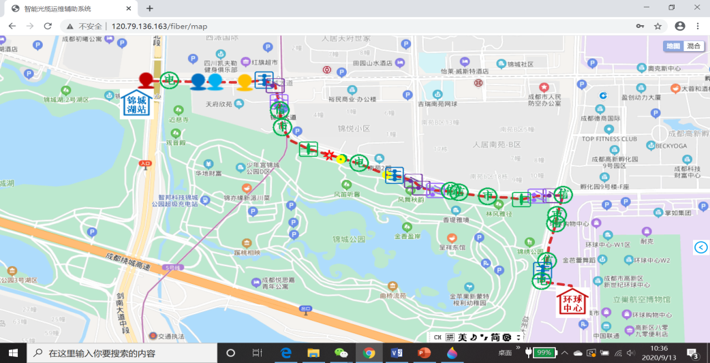This screenshot has height=363, width=710.
Task: Open PowerPoint from the taskbar
Action: 424,353
